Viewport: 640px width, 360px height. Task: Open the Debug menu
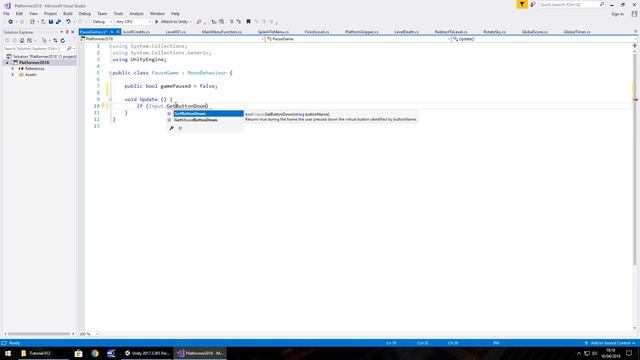click(84, 13)
